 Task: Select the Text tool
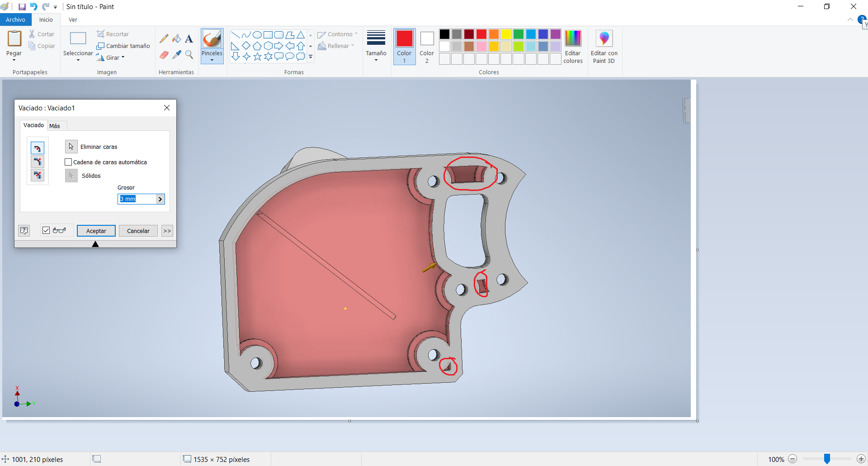[x=189, y=38]
